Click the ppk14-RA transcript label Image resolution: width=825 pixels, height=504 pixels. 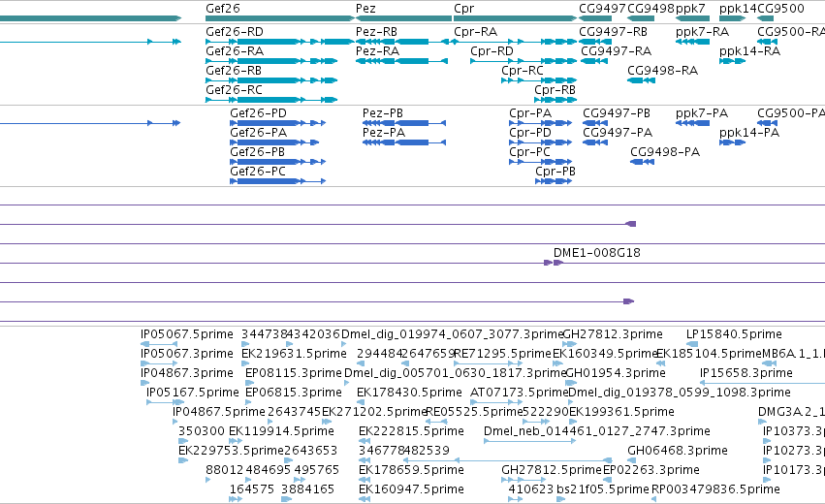(x=749, y=51)
